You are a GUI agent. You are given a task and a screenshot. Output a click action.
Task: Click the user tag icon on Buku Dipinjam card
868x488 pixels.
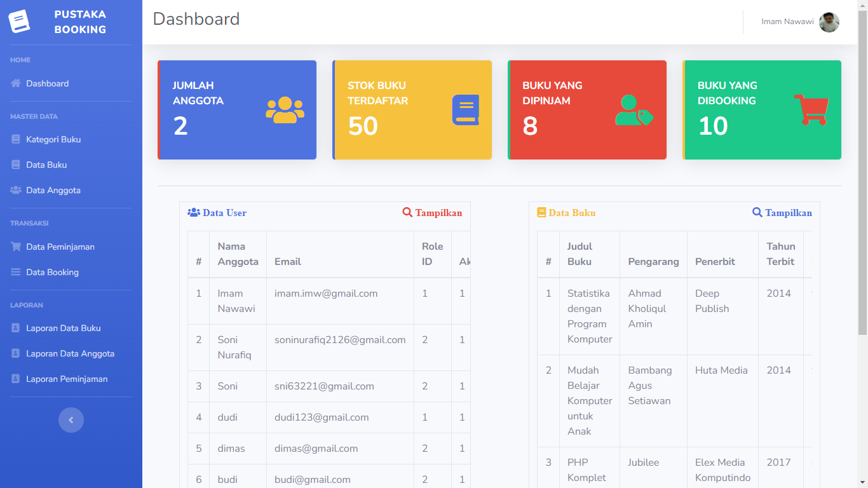click(634, 110)
